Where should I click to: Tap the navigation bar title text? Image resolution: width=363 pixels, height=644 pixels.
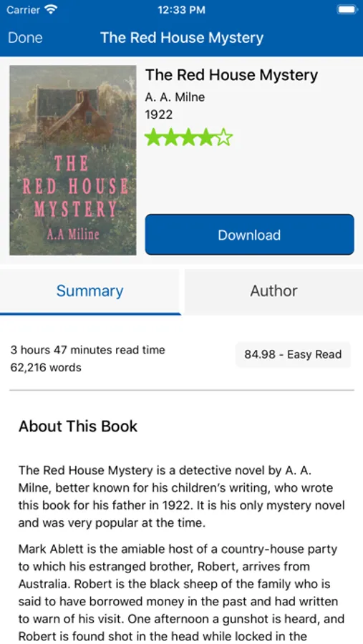pos(182,38)
